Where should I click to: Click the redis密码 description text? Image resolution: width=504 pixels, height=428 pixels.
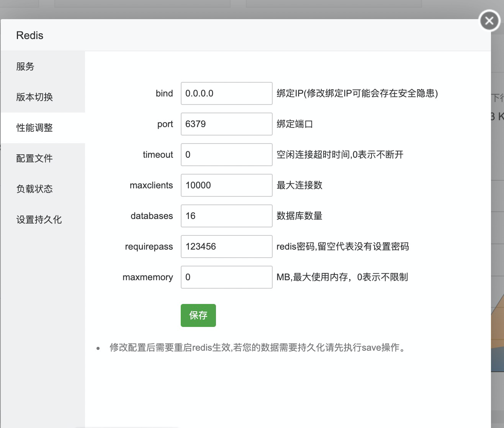[x=343, y=247]
